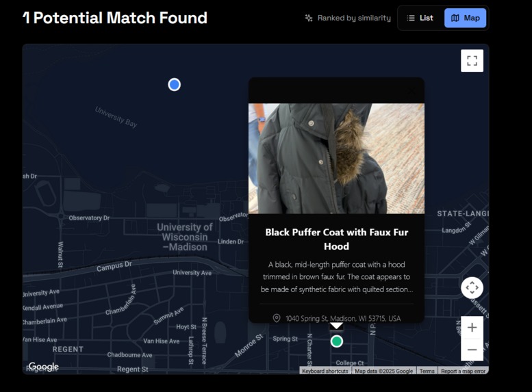Click the location pin icon beside the address
This screenshot has height=392, width=532.
(277, 318)
